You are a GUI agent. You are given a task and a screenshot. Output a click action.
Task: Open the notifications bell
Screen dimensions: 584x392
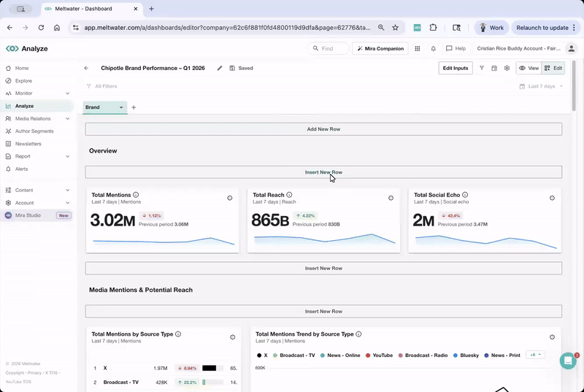[433, 48]
